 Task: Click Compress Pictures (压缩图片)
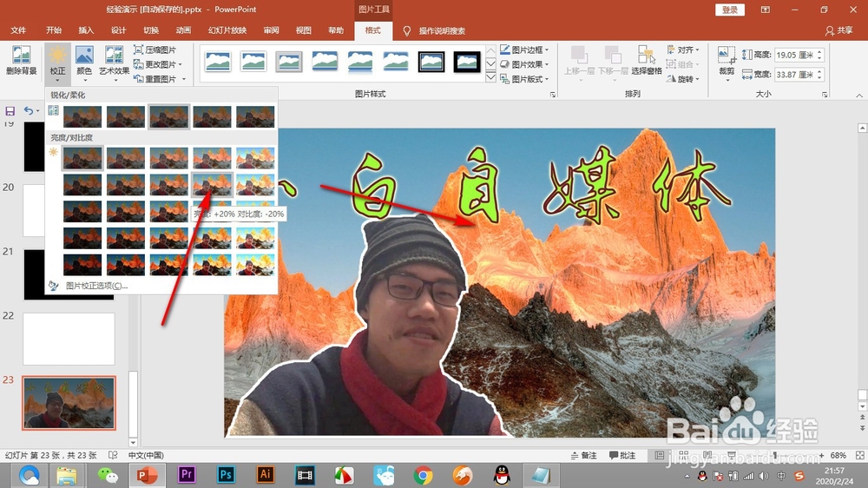(155, 49)
